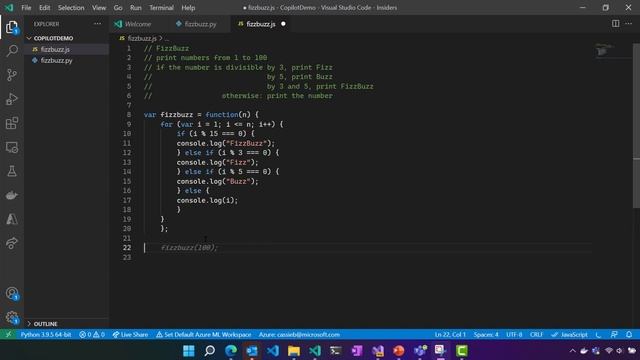This screenshot has height=360, width=640.
Task: Open the Run menu
Action: [136, 7]
